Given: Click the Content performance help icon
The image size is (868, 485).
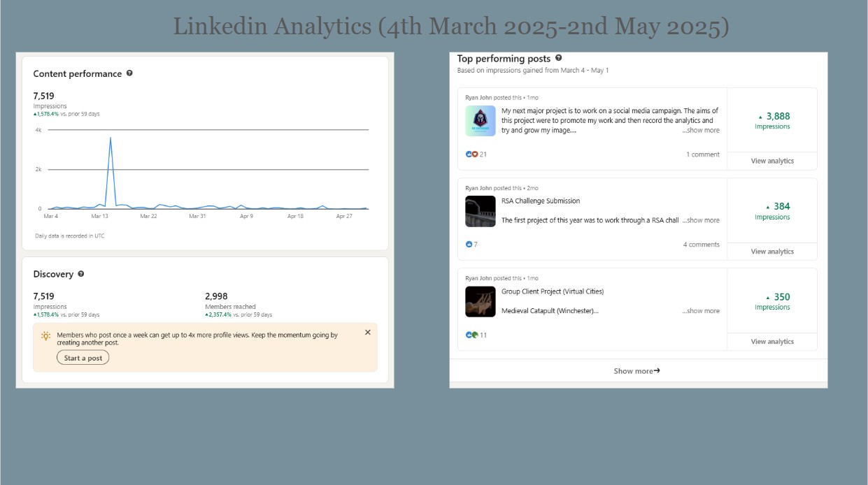Looking at the screenshot, I should click(x=129, y=73).
